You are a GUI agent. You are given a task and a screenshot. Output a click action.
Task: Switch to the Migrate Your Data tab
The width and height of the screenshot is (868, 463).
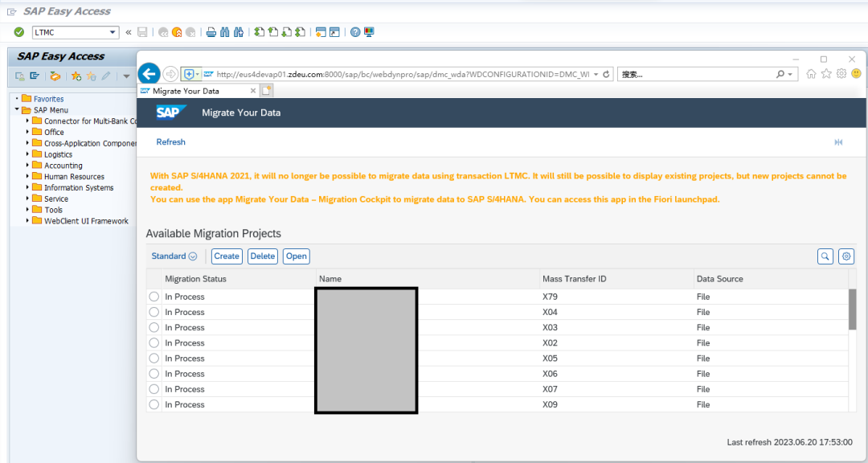pos(198,91)
